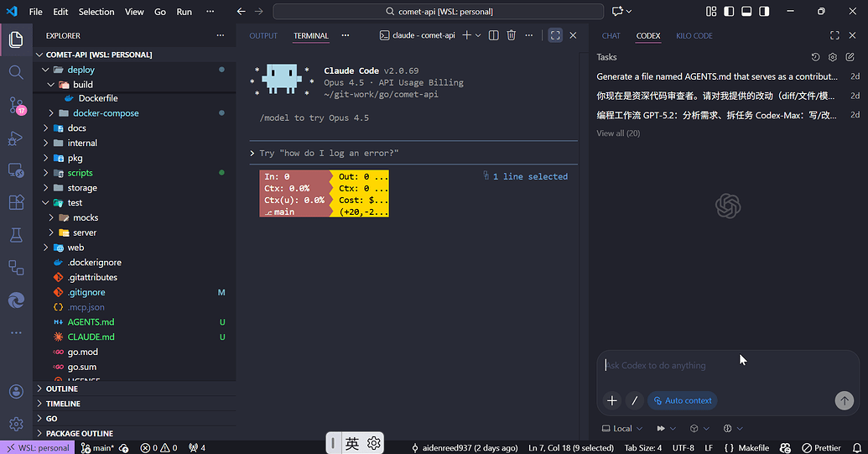This screenshot has height=454, width=868.
Task: Expand the OUTLINE section
Action: coord(134,389)
